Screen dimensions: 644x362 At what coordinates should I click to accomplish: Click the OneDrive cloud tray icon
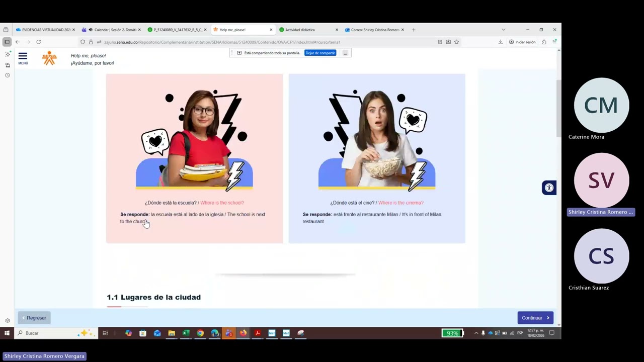coord(490,333)
